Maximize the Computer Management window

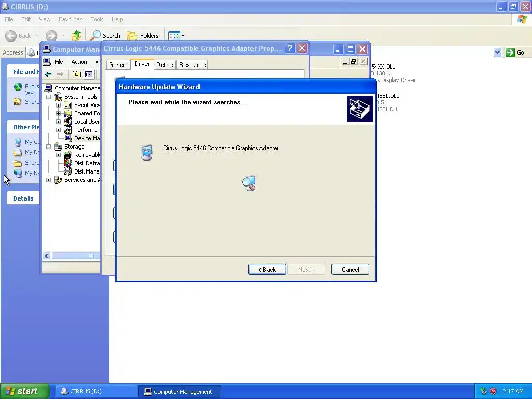click(x=350, y=49)
